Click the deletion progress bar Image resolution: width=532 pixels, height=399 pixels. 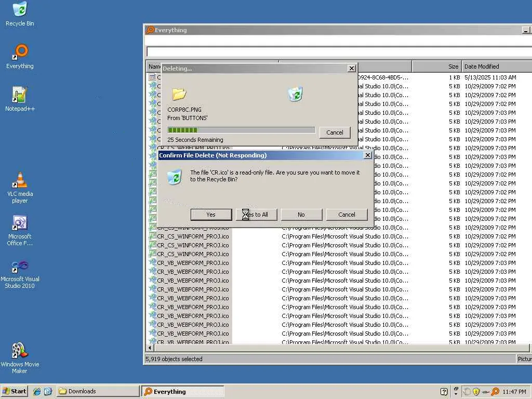coord(241,130)
